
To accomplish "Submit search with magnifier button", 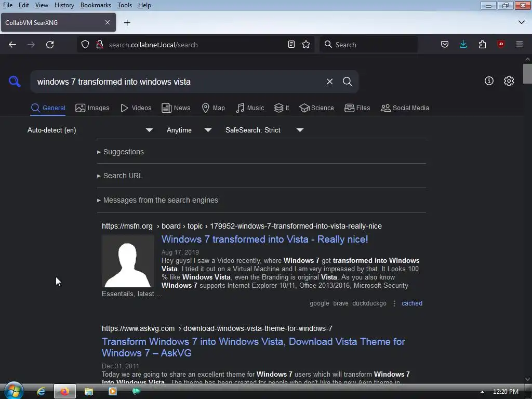I will click(x=347, y=82).
